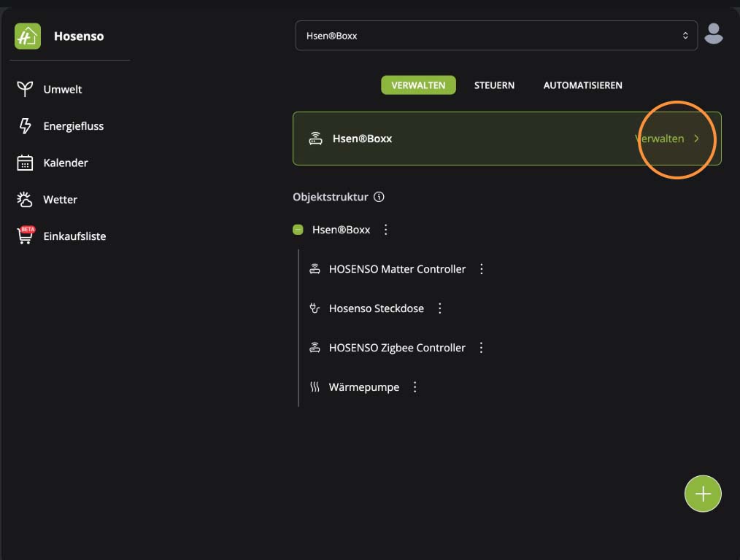The image size is (740, 560).
Task: Select Hosenso Steckdose label in tree
Action: click(x=376, y=308)
